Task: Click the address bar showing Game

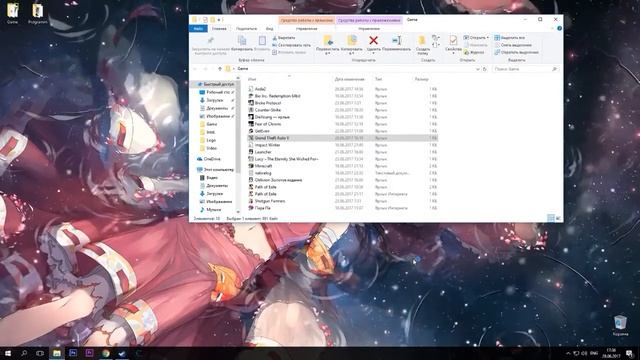Action: point(351,69)
